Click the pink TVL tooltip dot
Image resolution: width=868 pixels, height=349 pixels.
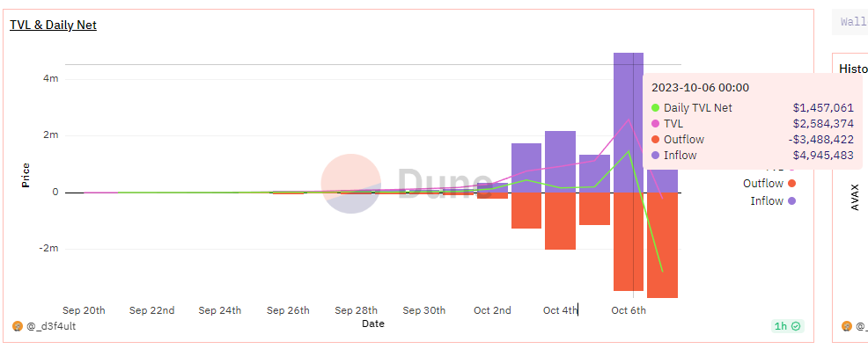pos(656,124)
